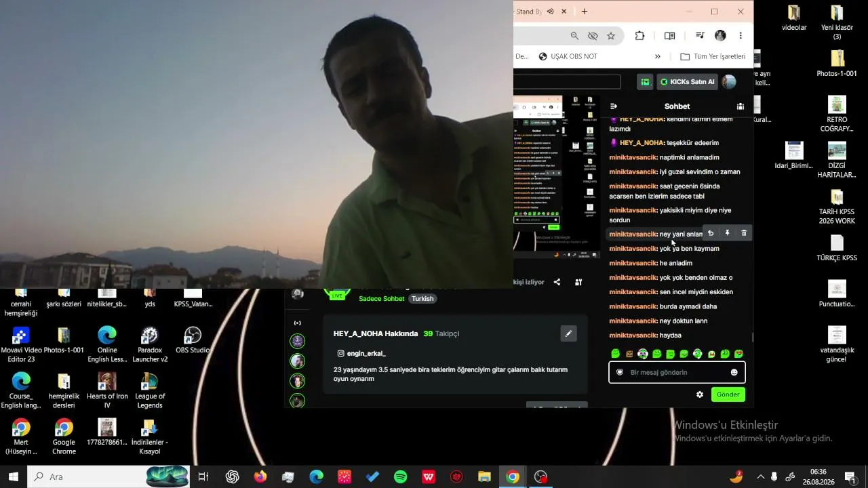868x488 pixels.
Task: Click the Turkish language tag
Action: 422,298
